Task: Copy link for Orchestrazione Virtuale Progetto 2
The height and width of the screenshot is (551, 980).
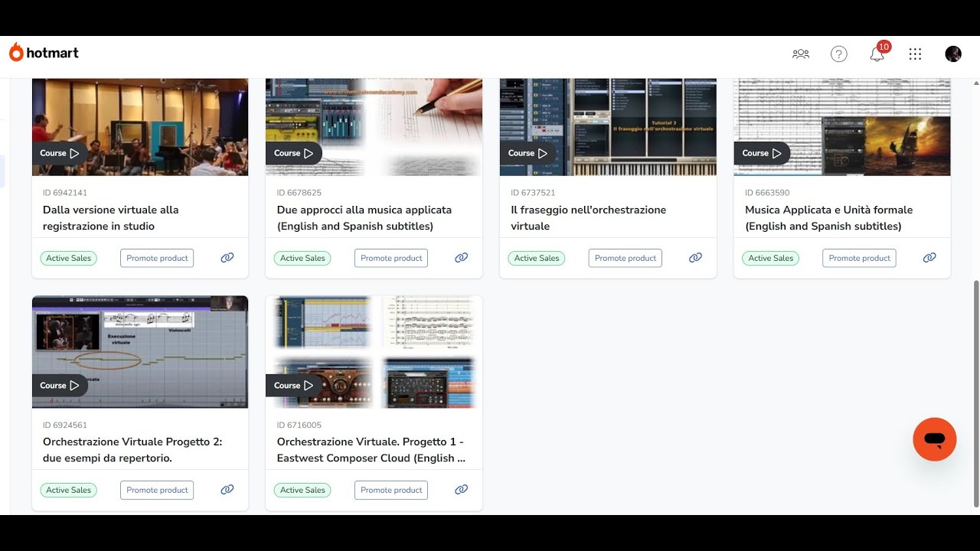Action: (x=227, y=490)
